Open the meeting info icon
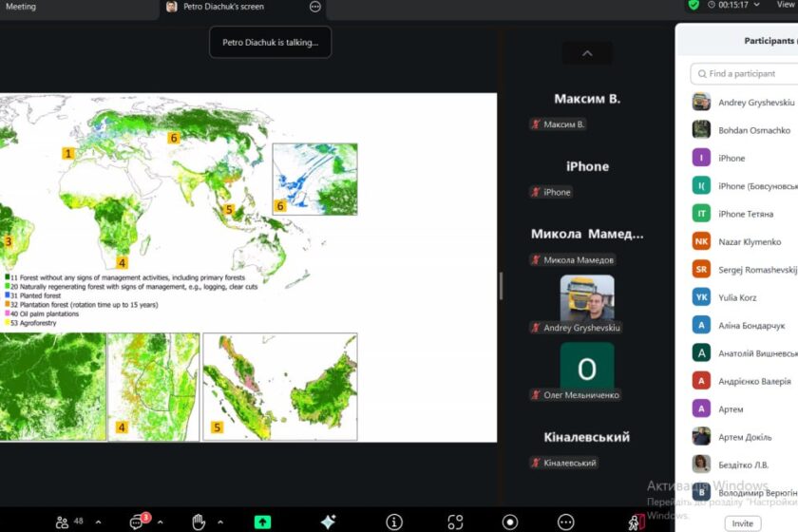The height and width of the screenshot is (532, 798). pyautogui.click(x=394, y=522)
